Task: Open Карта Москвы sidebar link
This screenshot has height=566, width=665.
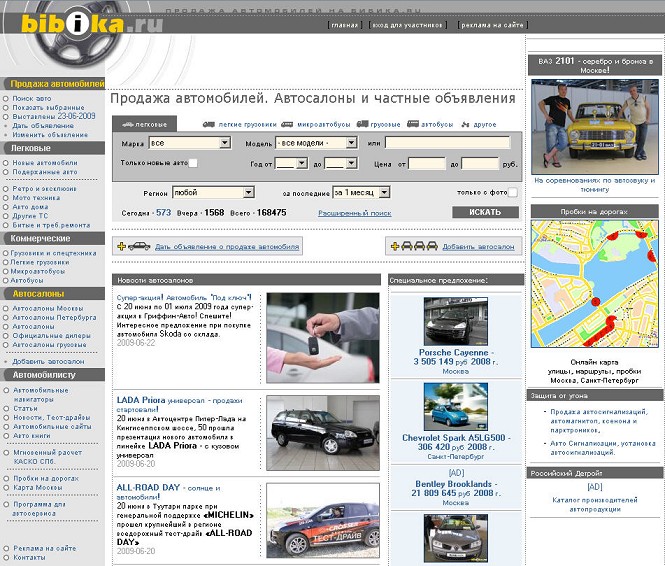Action: pyautogui.click(x=38, y=488)
